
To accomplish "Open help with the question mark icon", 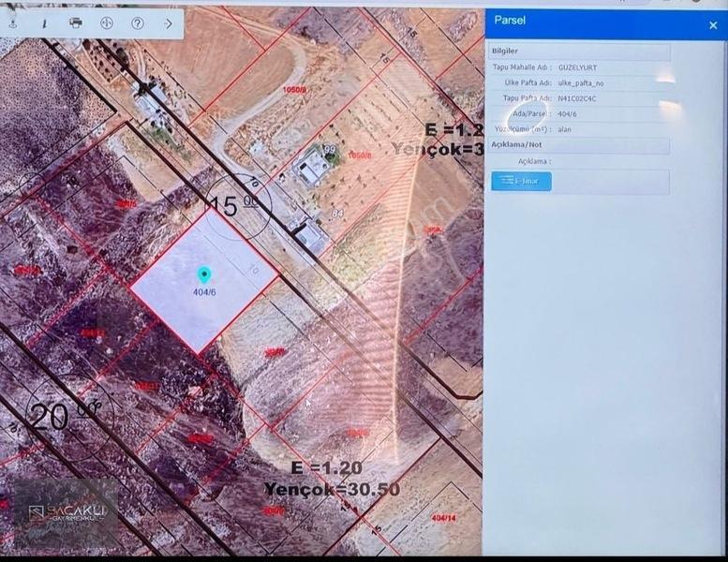I will point(138,22).
